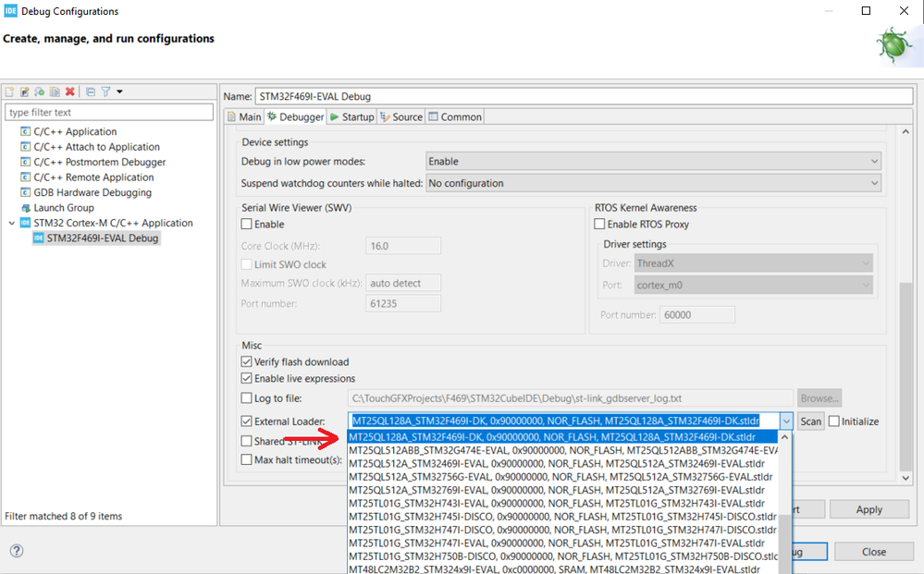Go to the Source tab

click(401, 116)
